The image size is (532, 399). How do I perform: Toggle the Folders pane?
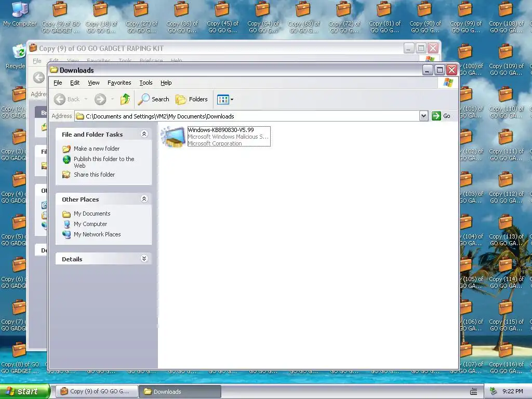[192, 99]
